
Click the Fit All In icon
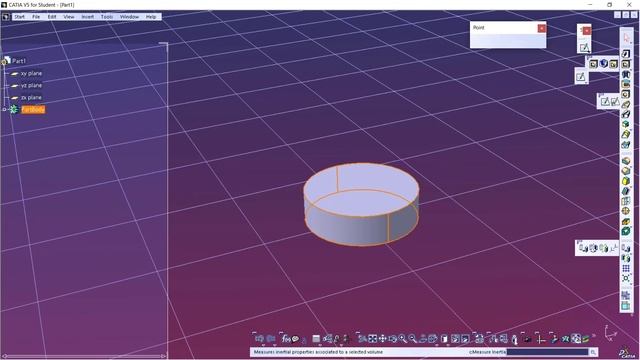tap(373, 339)
